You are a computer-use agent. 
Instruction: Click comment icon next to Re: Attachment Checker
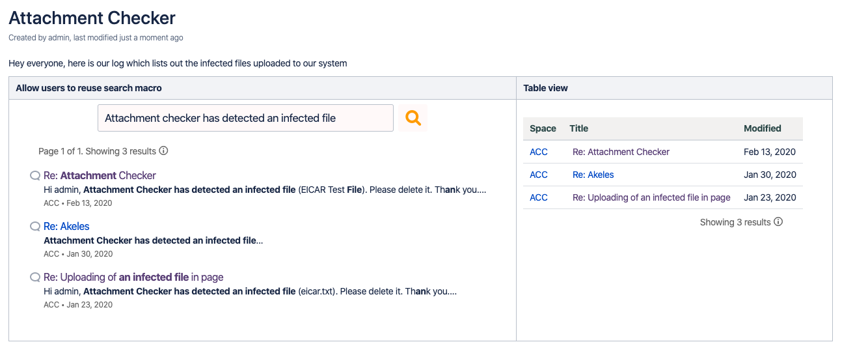coord(35,176)
